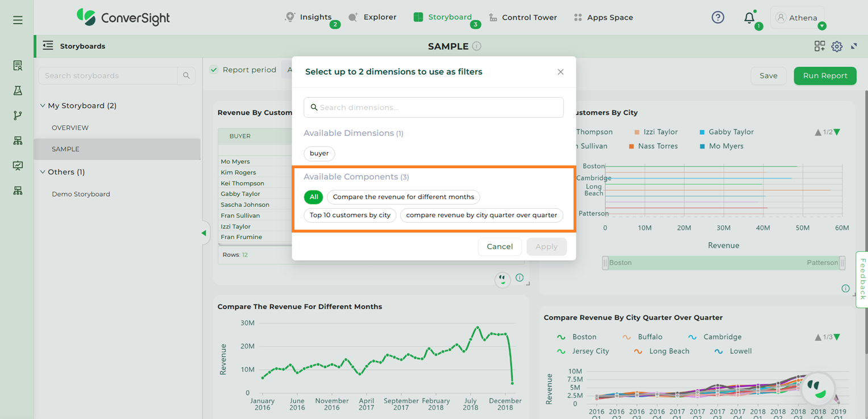The width and height of the screenshot is (868, 419).
Task: Click the SAMPLE info icon
Action: coord(477,46)
